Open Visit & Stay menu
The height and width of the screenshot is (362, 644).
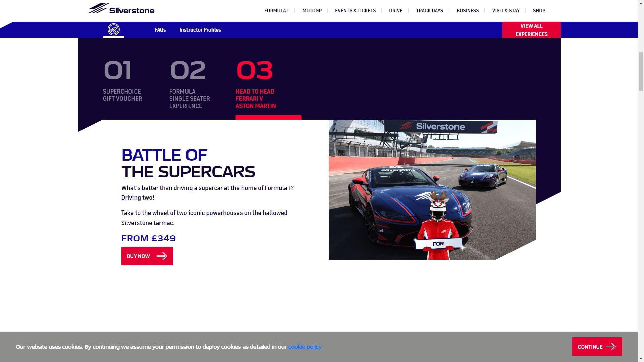click(506, 11)
